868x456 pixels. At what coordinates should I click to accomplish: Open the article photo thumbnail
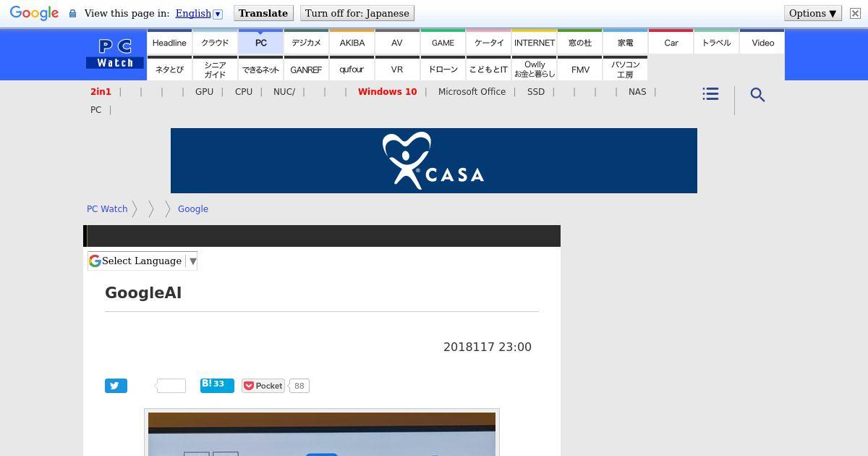click(x=322, y=433)
